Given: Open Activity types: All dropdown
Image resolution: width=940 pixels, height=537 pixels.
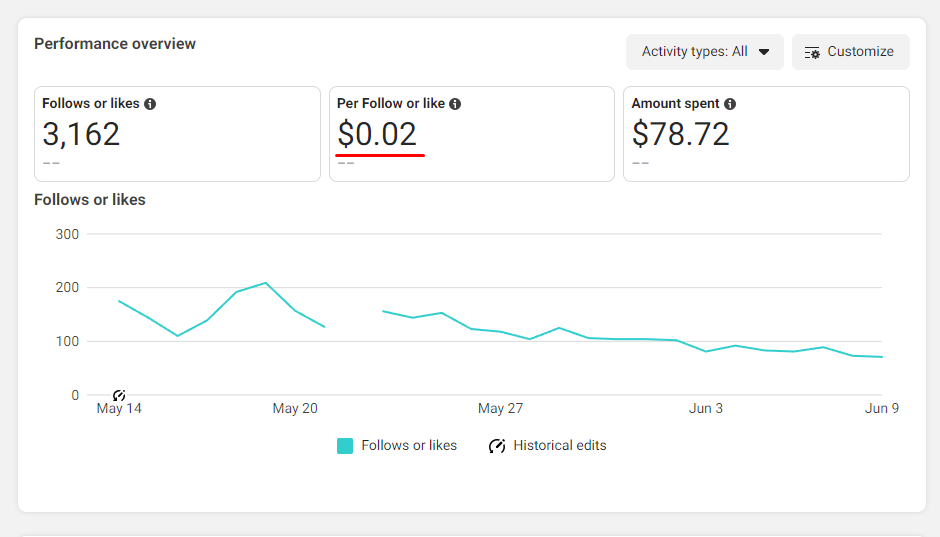Looking at the screenshot, I should click(x=704, y=52).
